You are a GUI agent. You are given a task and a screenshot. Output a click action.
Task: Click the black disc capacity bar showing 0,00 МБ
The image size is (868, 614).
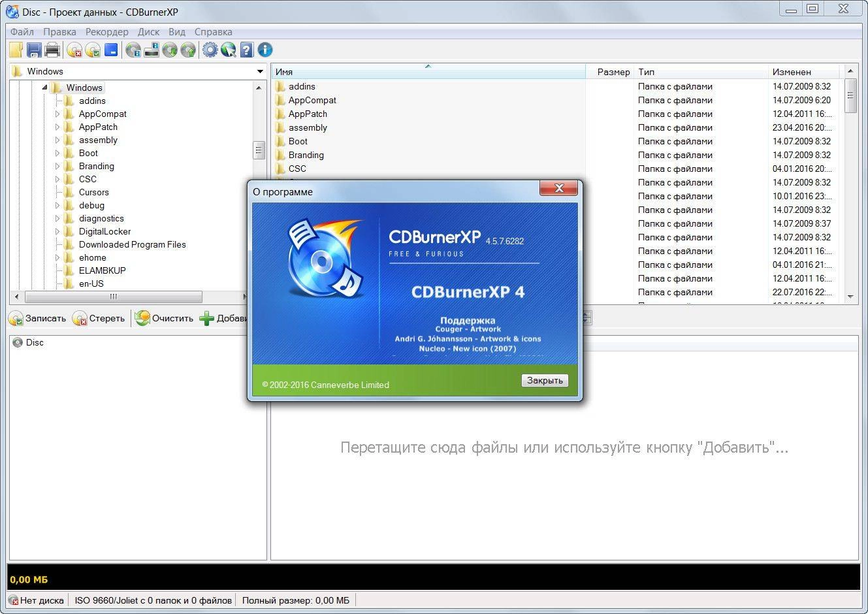[x=434, y=578]
